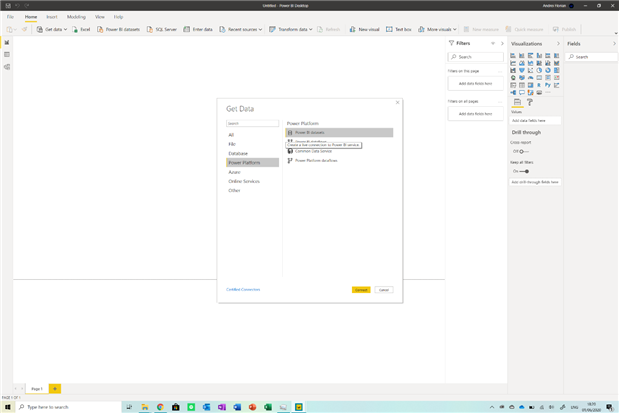
Task: Click Connect button in Get Data dialog
Action: click(361, 290)
